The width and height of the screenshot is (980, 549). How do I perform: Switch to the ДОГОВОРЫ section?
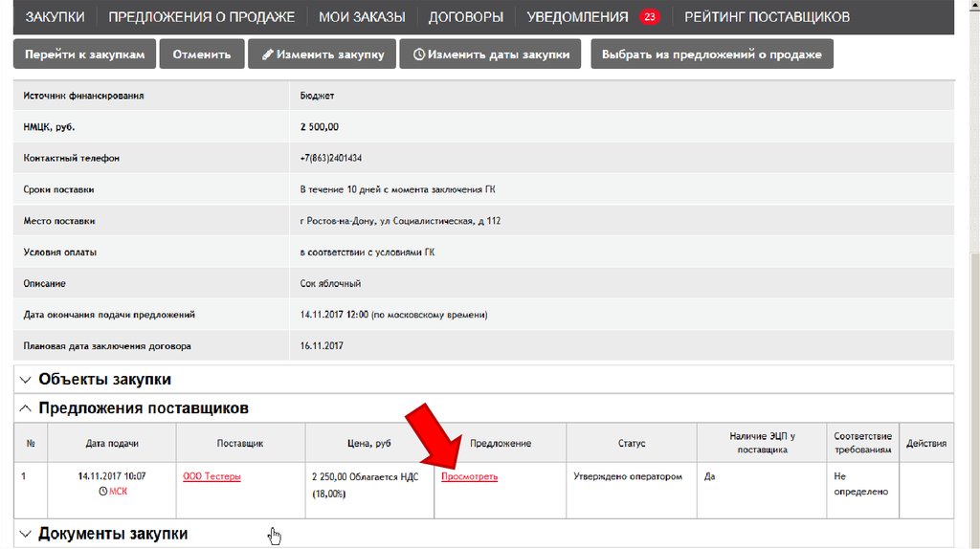465,17
